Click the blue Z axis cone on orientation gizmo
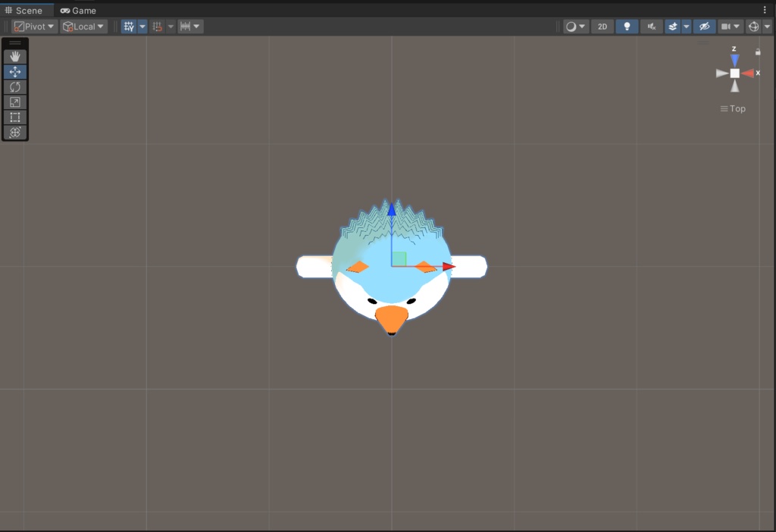The image size is (776, 532). [x=735, y=61]
